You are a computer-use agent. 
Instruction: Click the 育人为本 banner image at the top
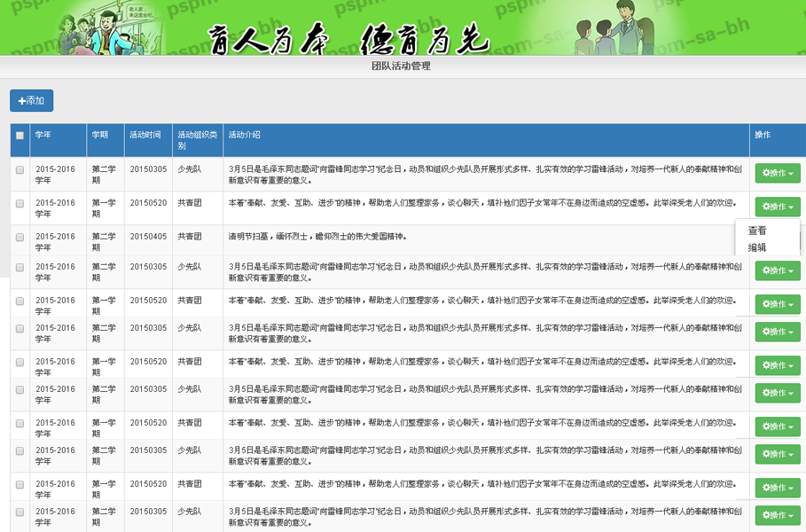click(x=403, y=31)
